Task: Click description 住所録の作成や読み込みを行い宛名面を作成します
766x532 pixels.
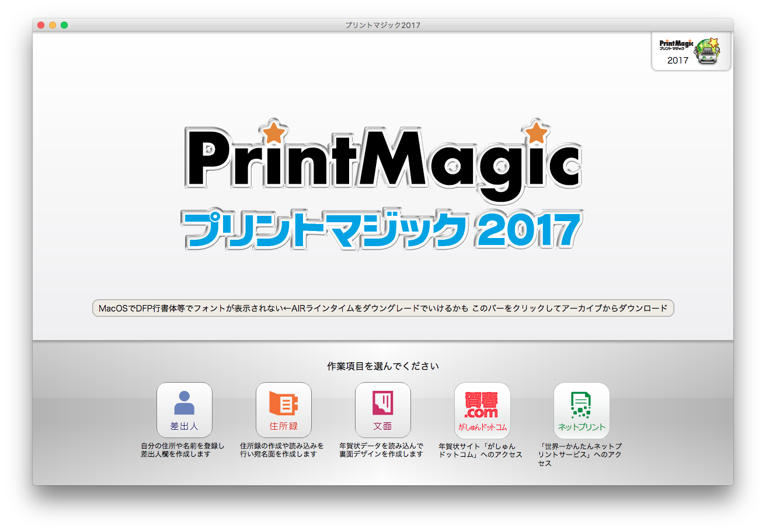Action: [x=282, y=450]
